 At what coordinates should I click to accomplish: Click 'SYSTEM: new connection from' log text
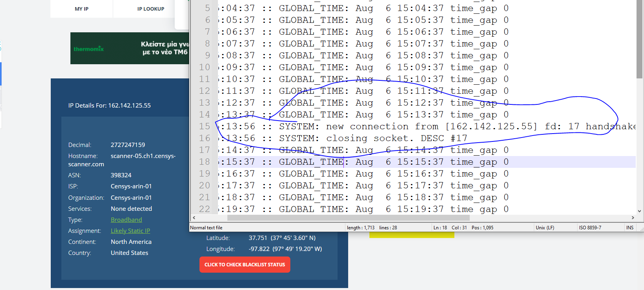point(359,126)
